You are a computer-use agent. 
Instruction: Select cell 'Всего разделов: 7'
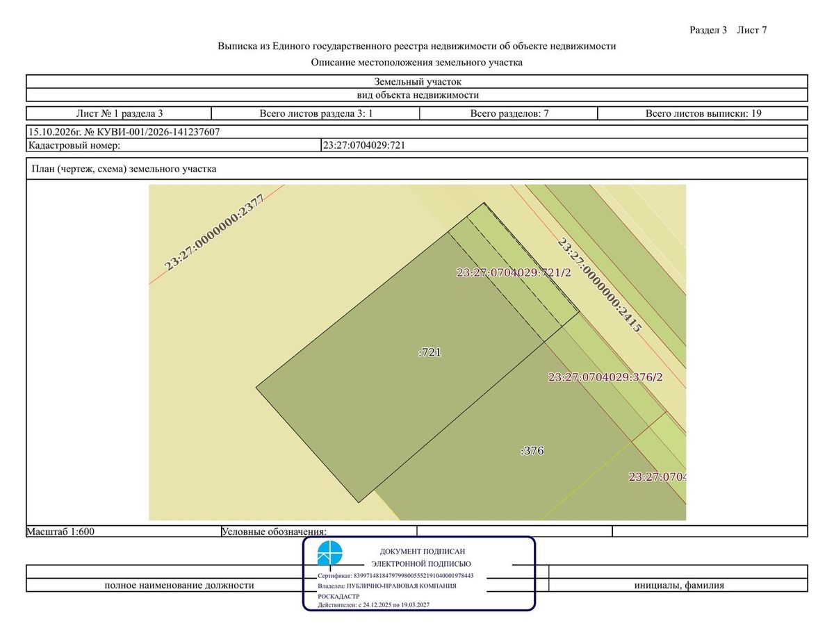point(509,113)
